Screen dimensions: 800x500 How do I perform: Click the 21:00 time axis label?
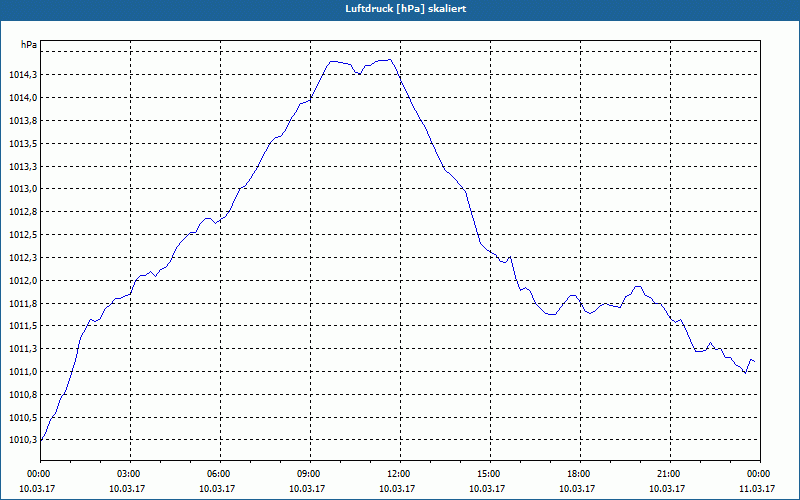point(669,474)
